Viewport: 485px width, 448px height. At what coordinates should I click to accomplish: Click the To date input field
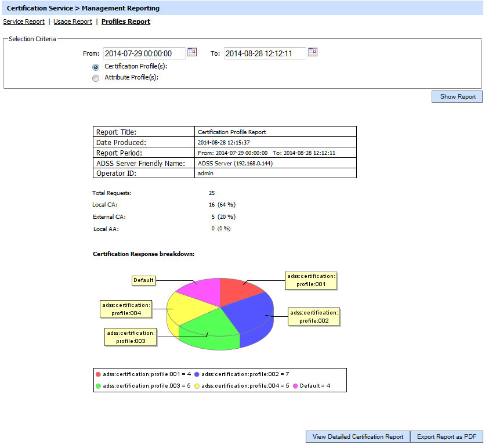click(x=265, y=53)
